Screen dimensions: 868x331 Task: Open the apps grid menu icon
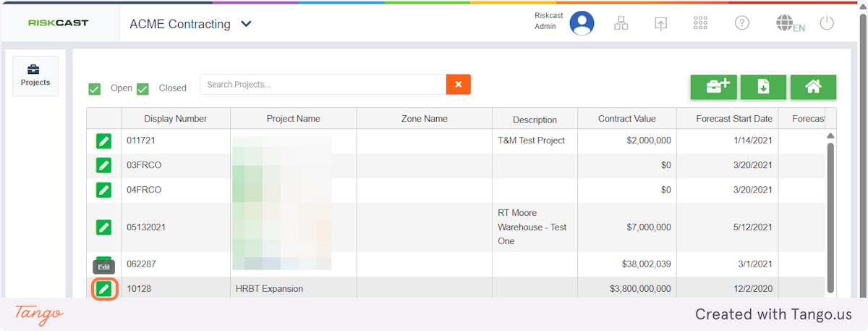(x=700, y=23)
